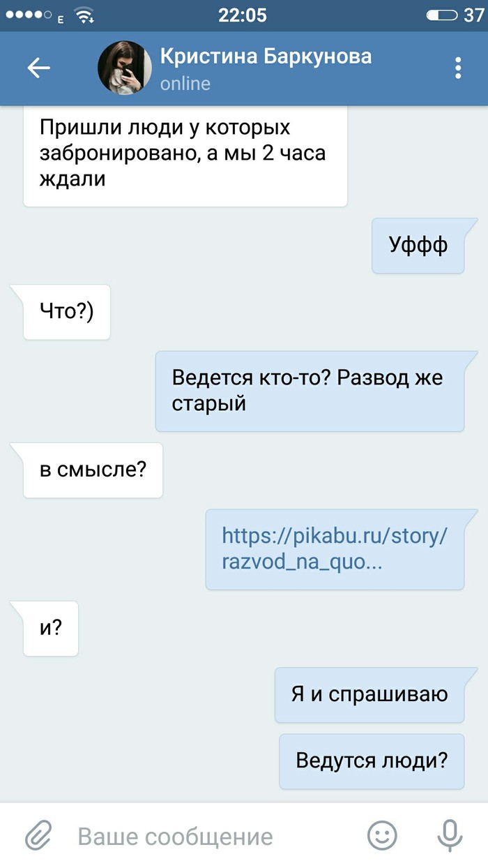The width and height of the screenshot is (488, 868).
Task: Select the 'Я и спрашиваю' message
Action: (x=369, y=694)
